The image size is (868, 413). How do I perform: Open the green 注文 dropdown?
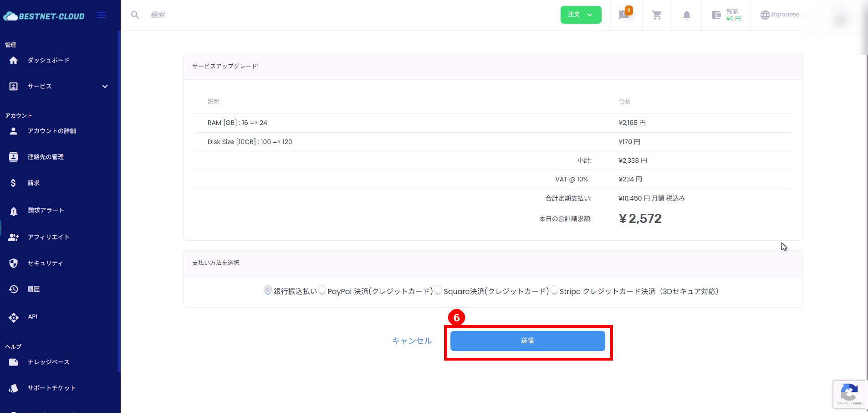tap(581, 15)
